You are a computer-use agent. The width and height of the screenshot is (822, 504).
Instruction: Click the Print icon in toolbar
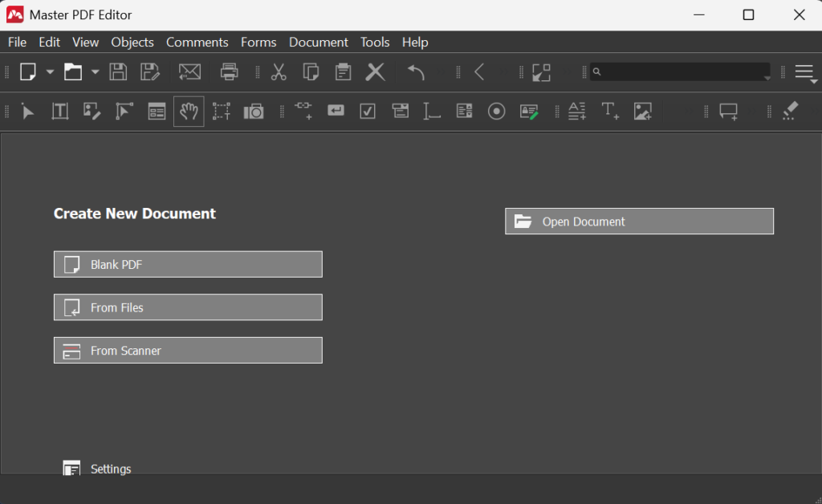tap(229, 71)
